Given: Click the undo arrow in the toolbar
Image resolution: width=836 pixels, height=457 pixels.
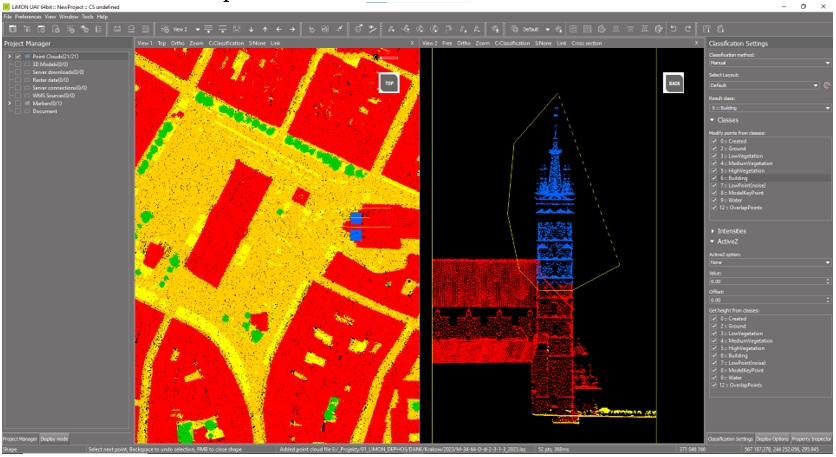Looking at the screenshot, I should 674,30.
